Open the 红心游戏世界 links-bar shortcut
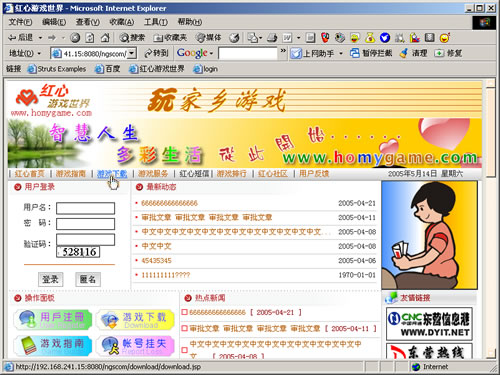 point(156,69)
